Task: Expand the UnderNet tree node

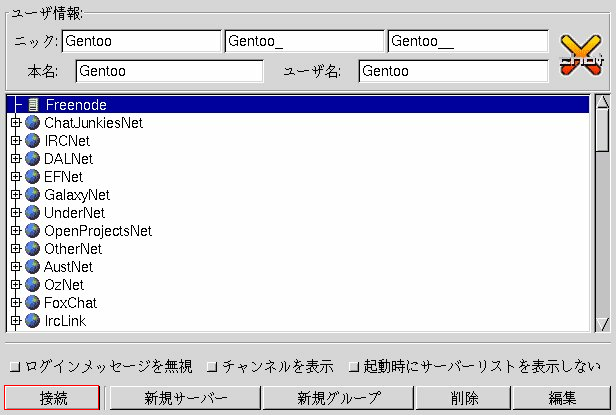Action: point(15,213)
